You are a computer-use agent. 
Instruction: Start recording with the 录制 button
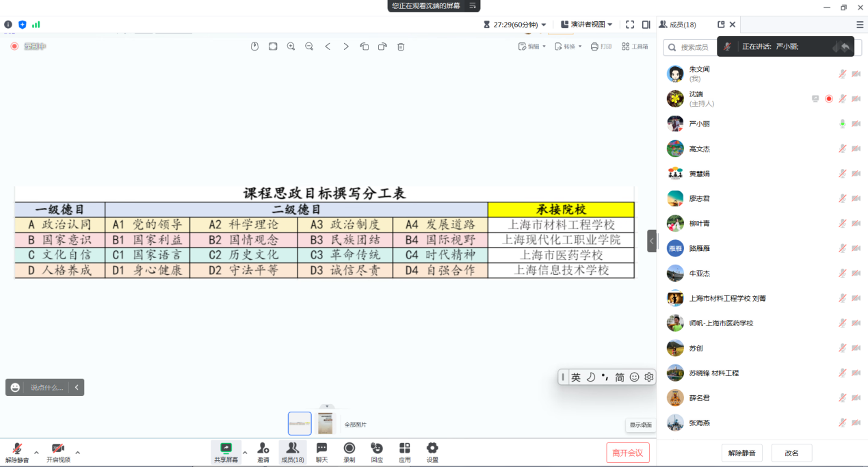350,451
